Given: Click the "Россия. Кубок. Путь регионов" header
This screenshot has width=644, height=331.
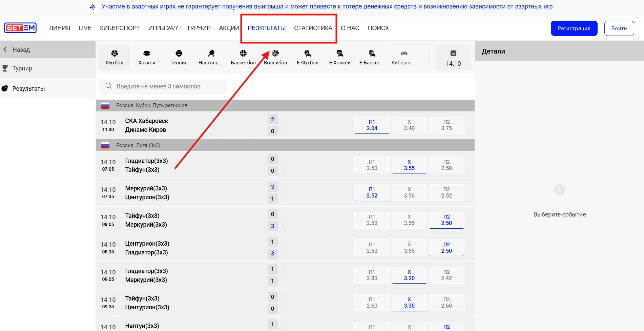Looking at the screenshot, I should [285, 105].
